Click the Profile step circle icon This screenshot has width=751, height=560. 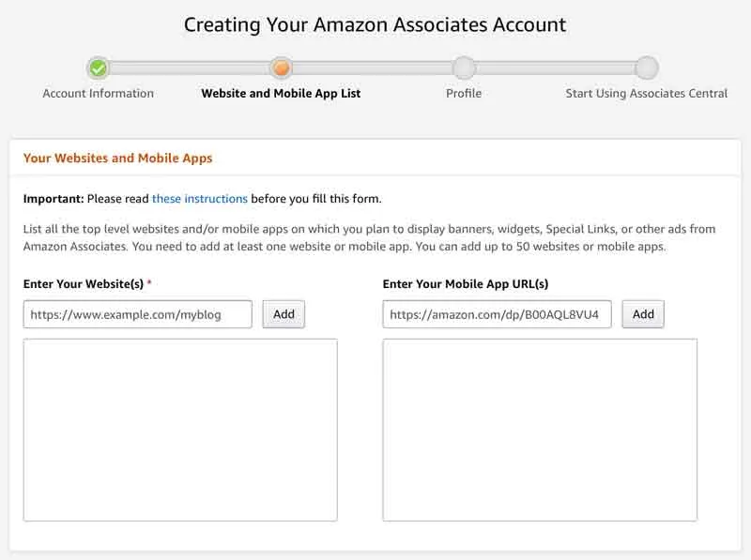click(464, 68)
